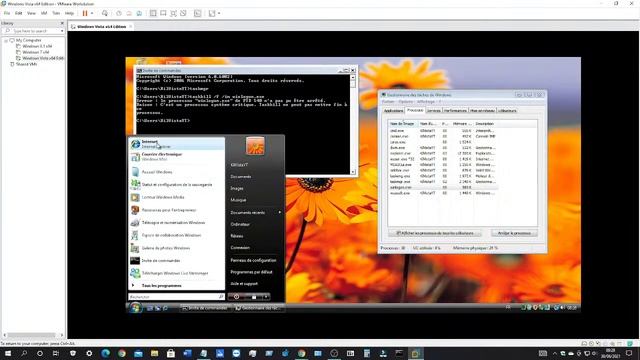Open Courrier électronique Windows Mail entry
The height and width of the screenshot is (360, 640).
pyautogui.click(x=177, y=157)
